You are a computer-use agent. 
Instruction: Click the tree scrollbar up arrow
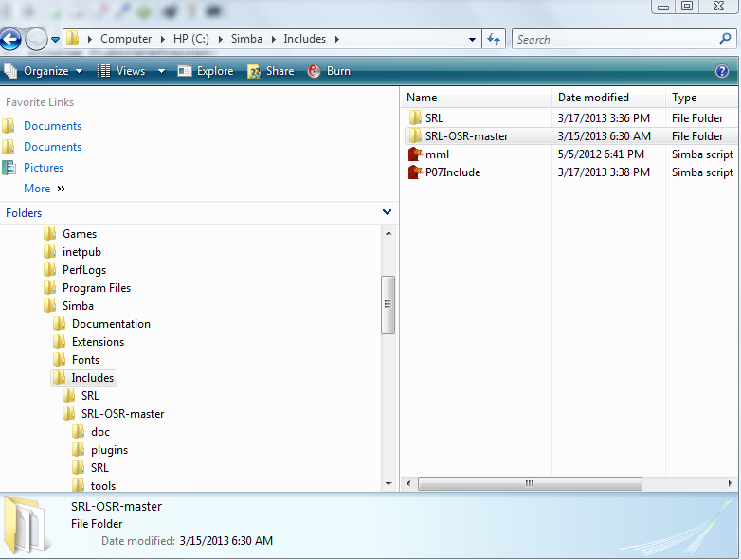[389, 233]
